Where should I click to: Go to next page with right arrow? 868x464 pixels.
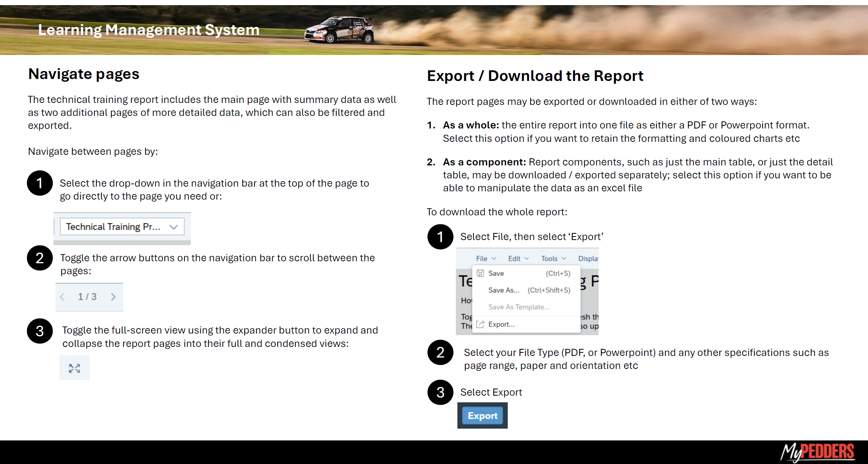(x=113, y=297)
